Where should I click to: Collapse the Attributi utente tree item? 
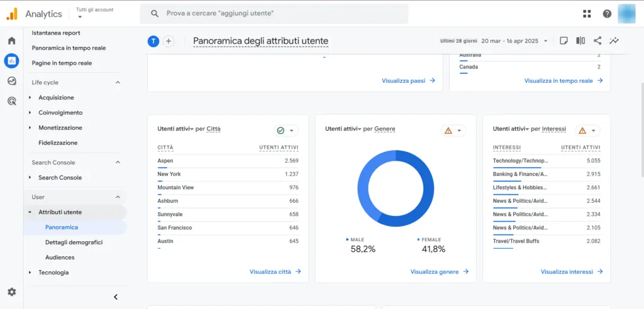[30, 212]
